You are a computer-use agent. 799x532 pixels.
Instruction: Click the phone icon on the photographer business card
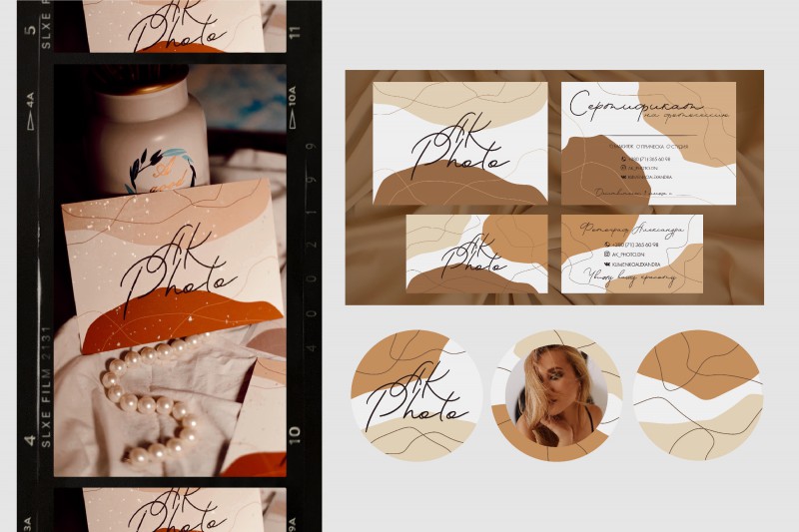pyautogui.click(x=607, y=245)
